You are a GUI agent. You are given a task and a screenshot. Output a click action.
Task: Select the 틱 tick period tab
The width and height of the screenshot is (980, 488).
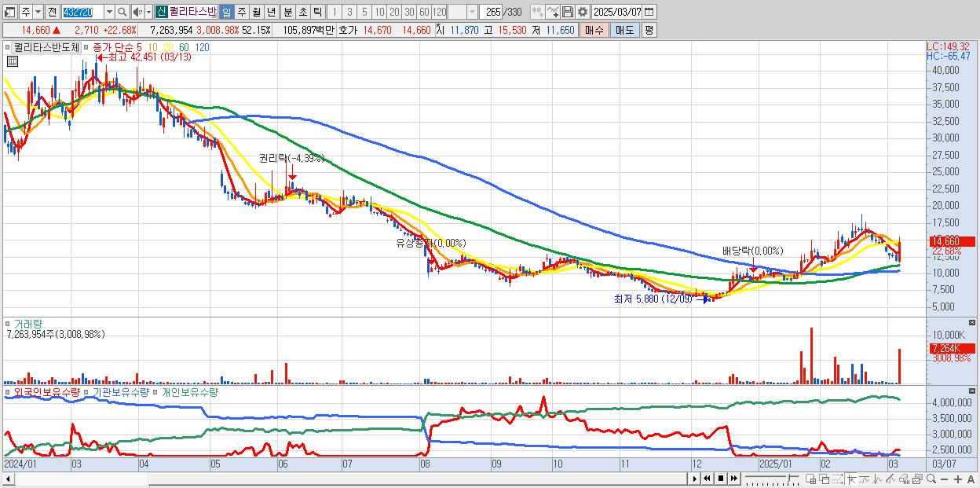317,12
